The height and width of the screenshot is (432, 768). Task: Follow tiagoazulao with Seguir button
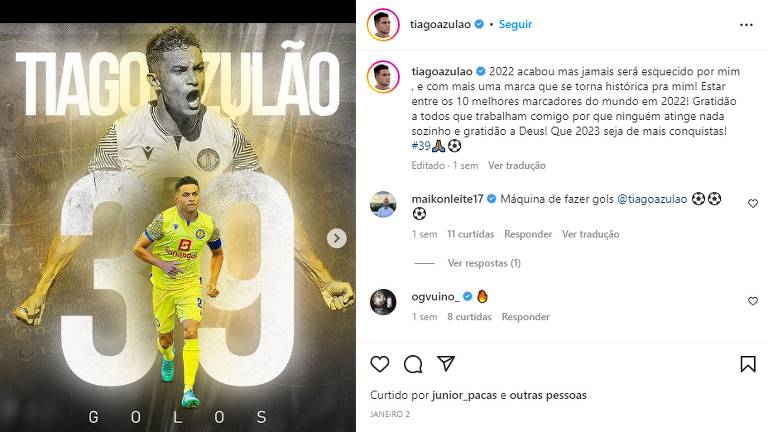515,24
